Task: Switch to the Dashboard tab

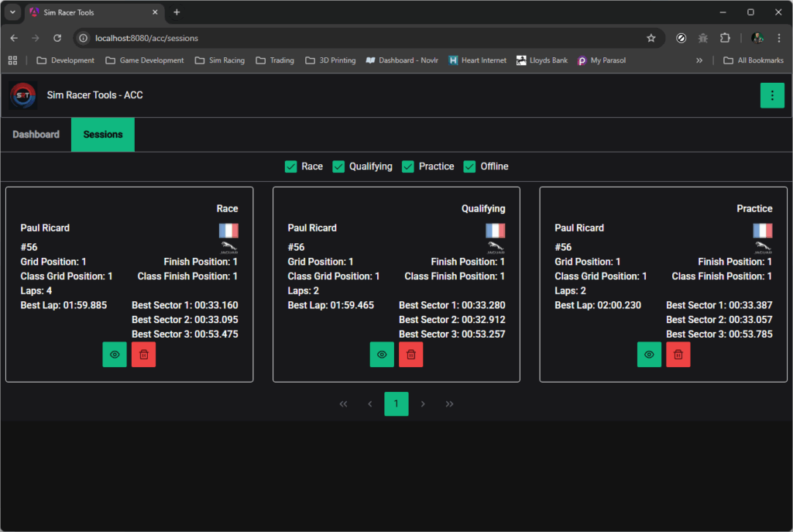Action: coord(36,135)
